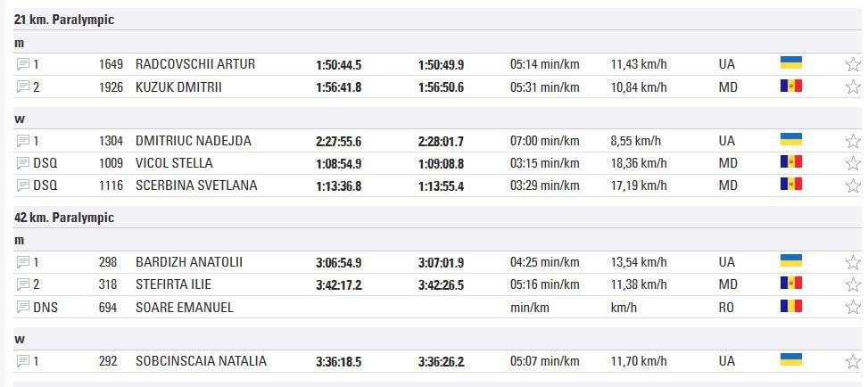
Task: Star the SOBCINSCAIA NATALIA result
Action: coord(853,362)
